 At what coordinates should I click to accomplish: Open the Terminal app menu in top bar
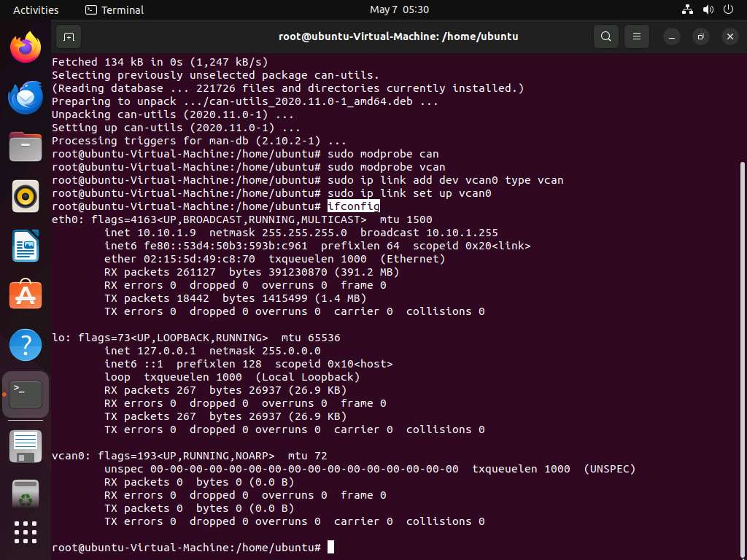coord(115,9)
